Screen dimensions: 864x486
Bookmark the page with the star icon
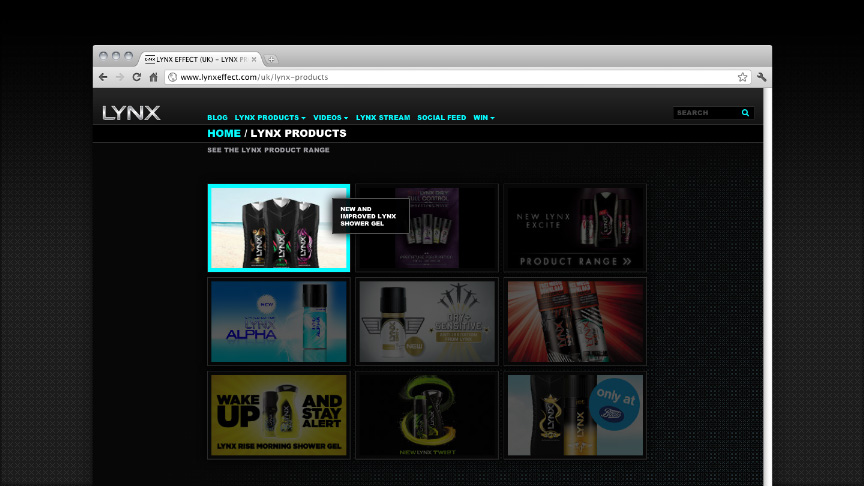pyautogui.click(x=742, y=77)
